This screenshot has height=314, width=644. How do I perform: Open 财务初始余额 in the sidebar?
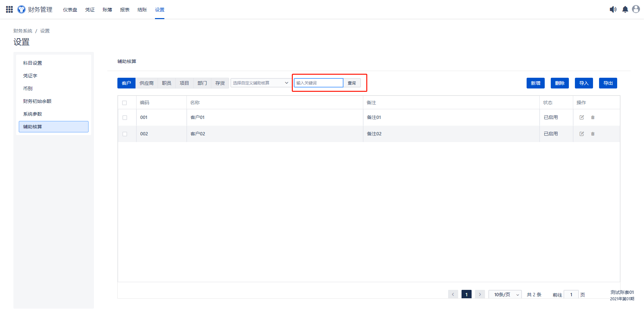click(x=54, y=101)
